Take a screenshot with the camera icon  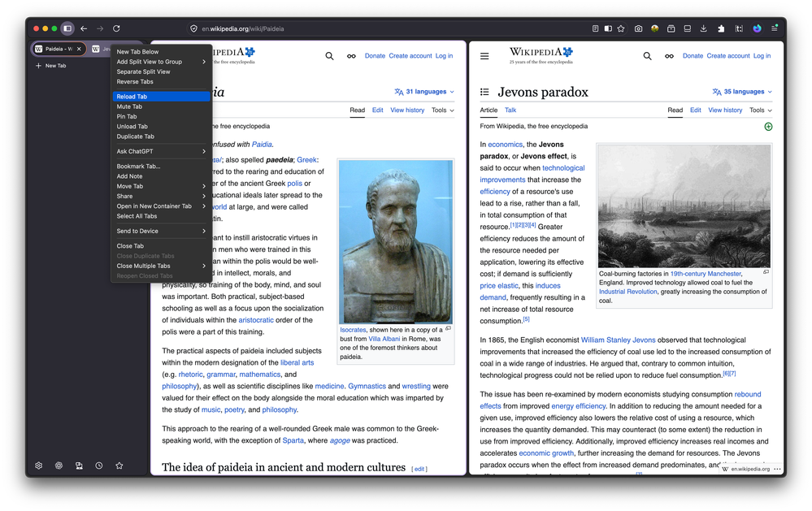point(638,28)
